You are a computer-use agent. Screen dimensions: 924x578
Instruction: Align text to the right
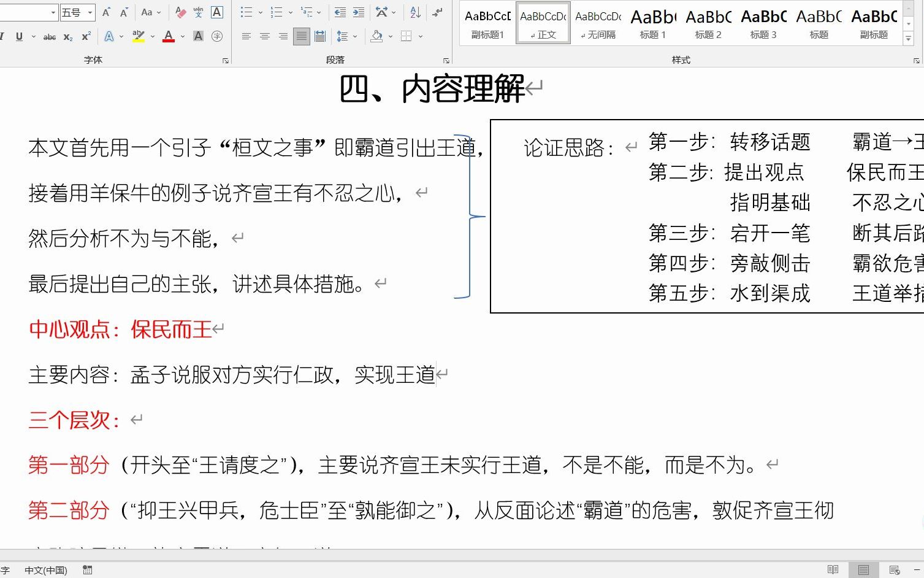point(283,37)
